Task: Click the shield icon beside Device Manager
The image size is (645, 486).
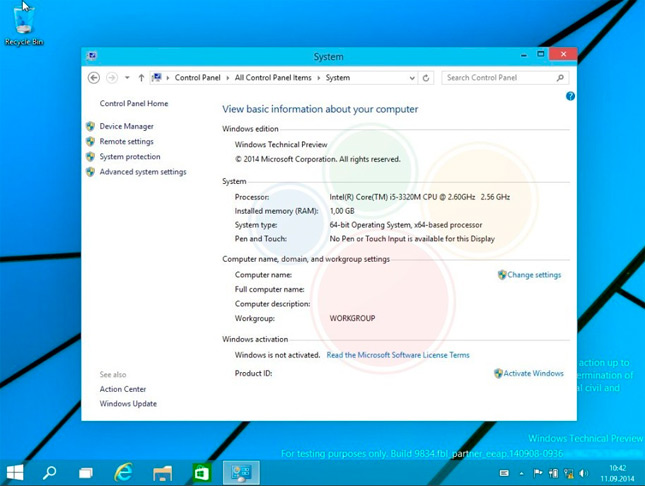Action: 90,126
